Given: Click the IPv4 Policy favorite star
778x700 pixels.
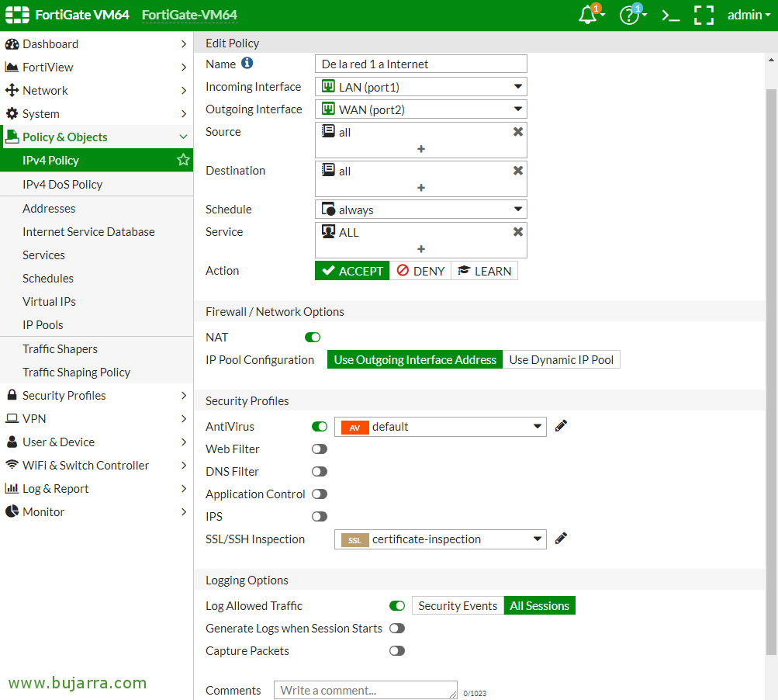Looking at the screenshot, I should (x=183, y=160).
